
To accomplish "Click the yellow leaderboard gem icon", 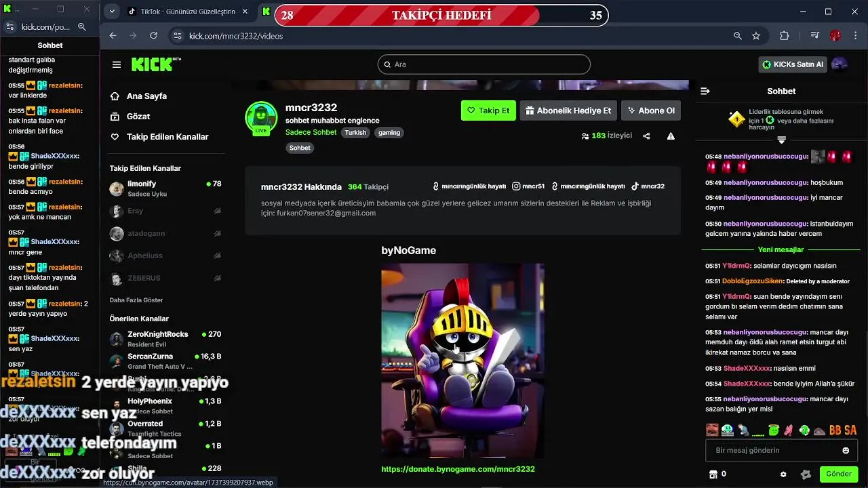I will (736, 120).
